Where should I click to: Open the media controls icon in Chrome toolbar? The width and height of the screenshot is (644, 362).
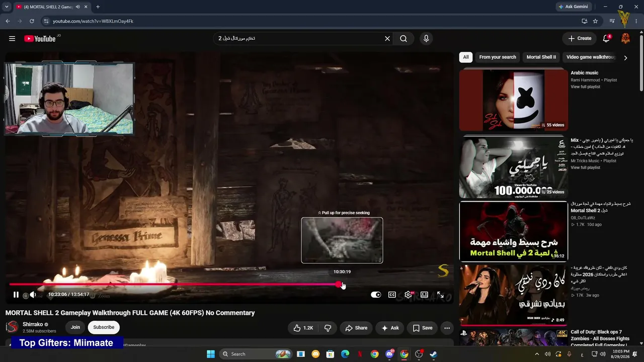(612, 21)
